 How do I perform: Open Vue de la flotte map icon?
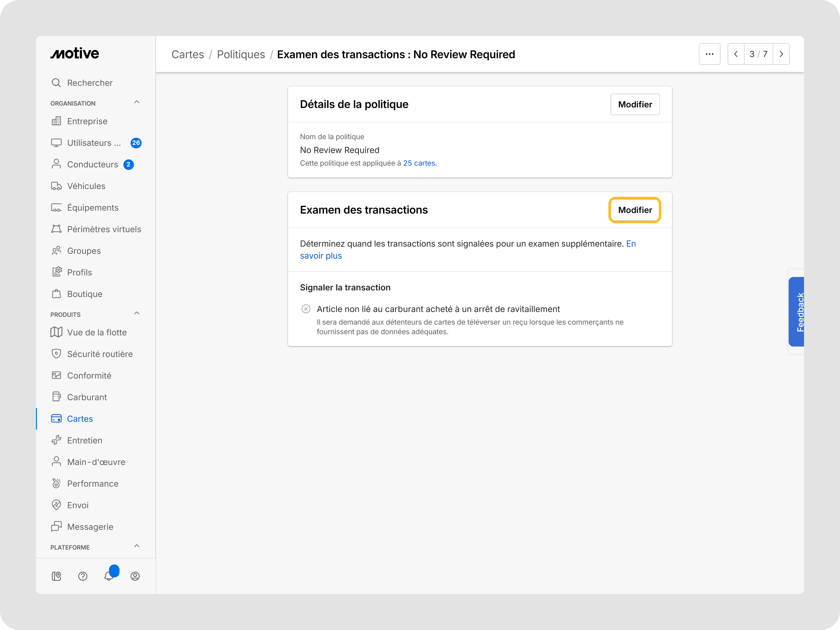pyautogui.click(x=56, y=332)
